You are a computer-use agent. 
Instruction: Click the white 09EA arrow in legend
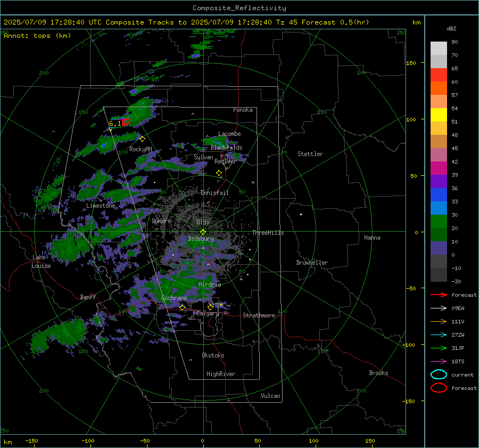tap(439, 308)
